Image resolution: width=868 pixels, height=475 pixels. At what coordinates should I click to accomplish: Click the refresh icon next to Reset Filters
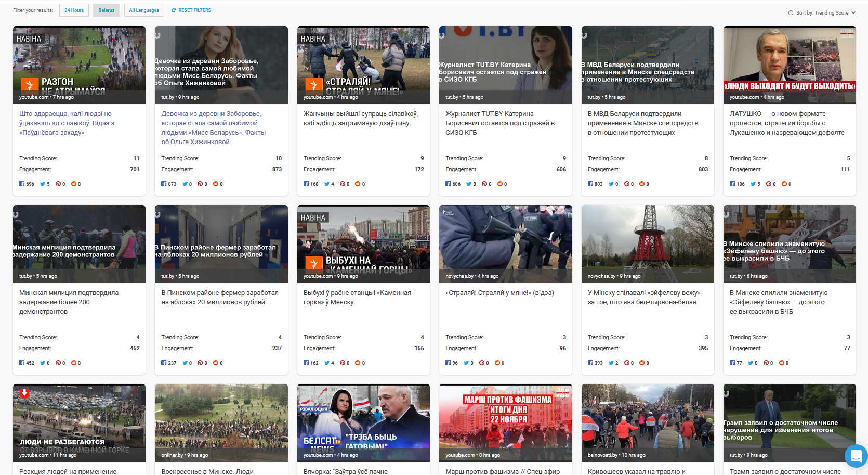pyautogui.click(x=174, y=10)
